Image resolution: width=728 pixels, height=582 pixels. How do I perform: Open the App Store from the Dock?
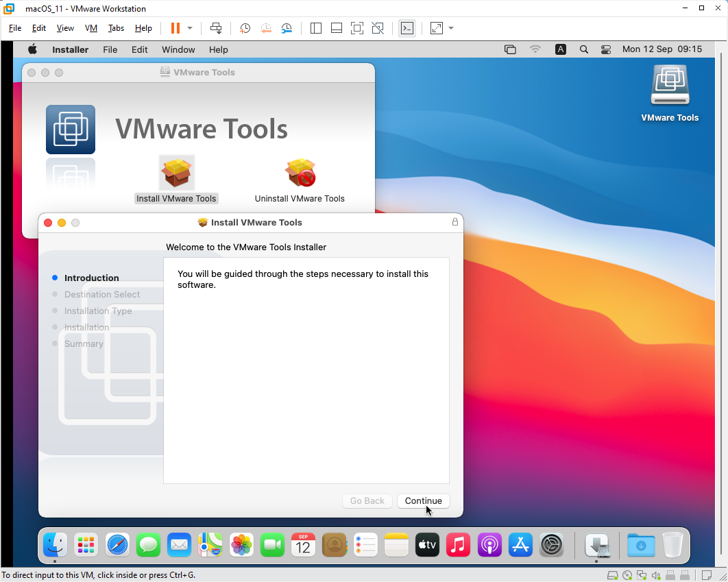(x=520, y=545)
